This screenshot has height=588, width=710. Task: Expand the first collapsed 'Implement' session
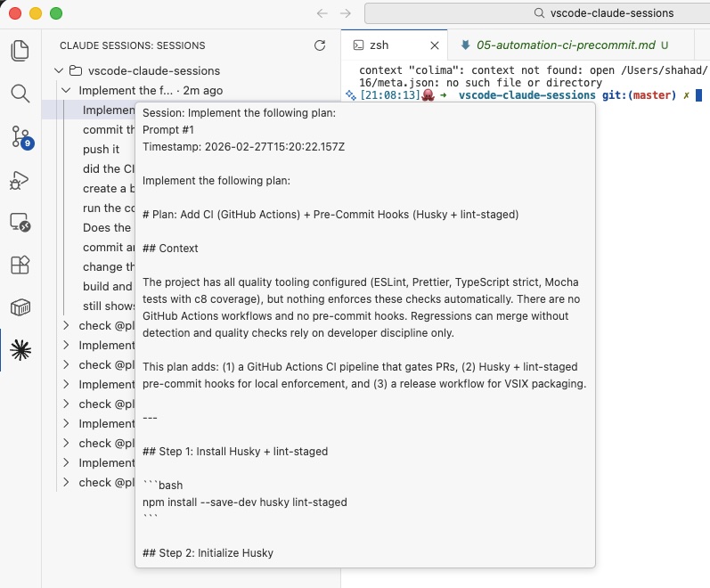pyautogui.click(x=66, y=345)
